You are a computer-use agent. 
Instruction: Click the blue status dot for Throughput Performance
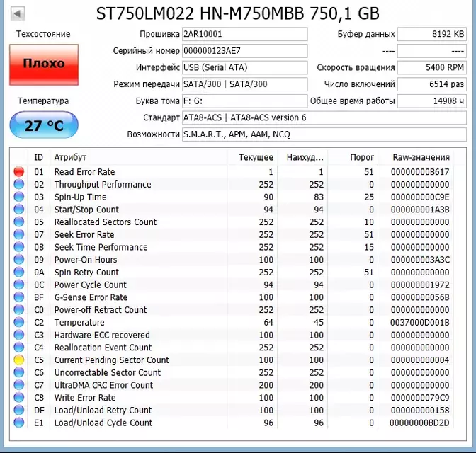[x=19, y=184]
